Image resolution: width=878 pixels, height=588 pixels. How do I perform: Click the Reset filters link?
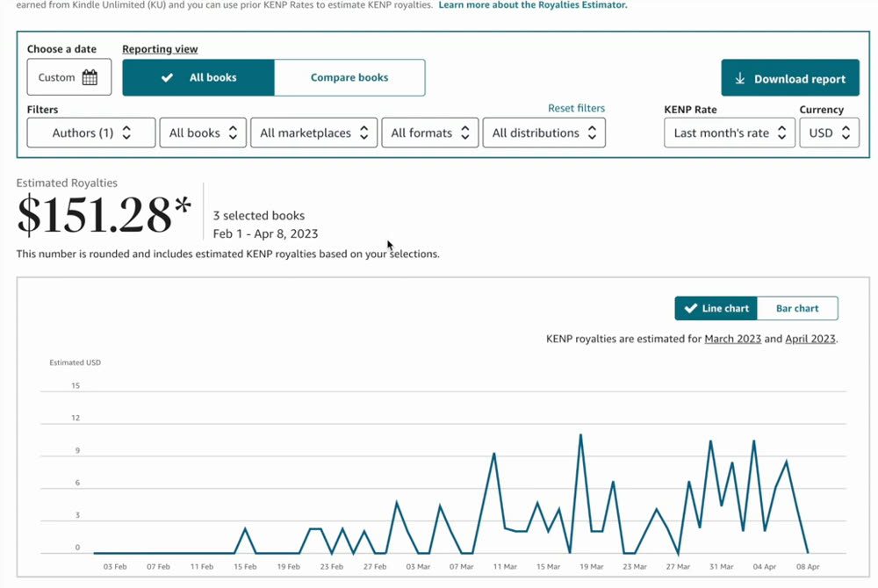576,108
